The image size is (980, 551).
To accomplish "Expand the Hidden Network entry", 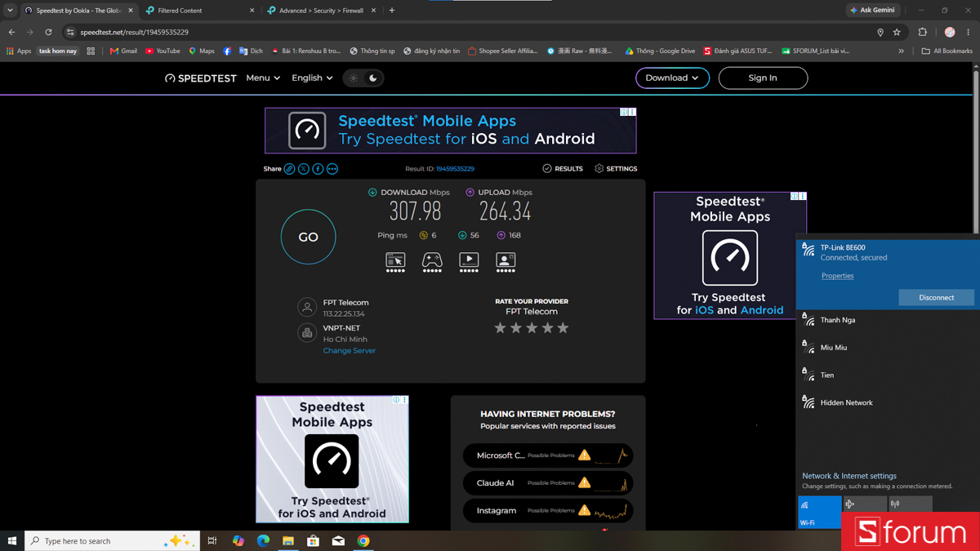I will coord(888,402).
